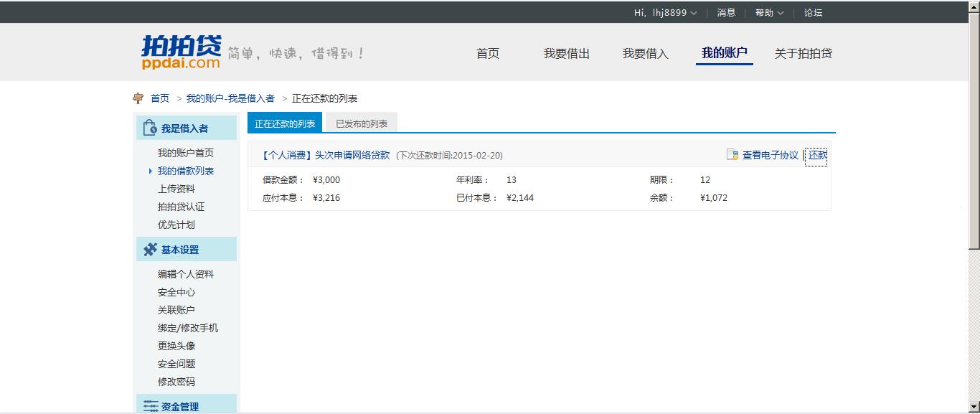Image resolution: width=980 pixels, height=414 pixels.
Task: Click the vertical scrollbar down arrow
Action: 974,408
